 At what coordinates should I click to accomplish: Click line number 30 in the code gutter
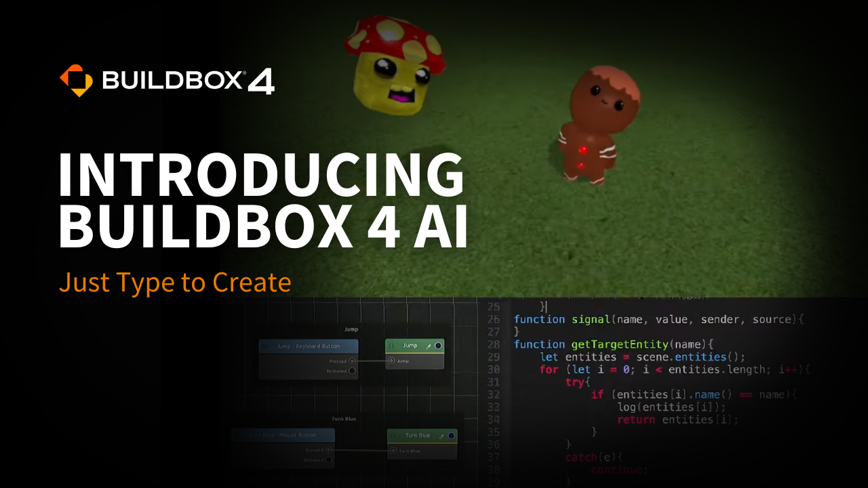(494, 369)
